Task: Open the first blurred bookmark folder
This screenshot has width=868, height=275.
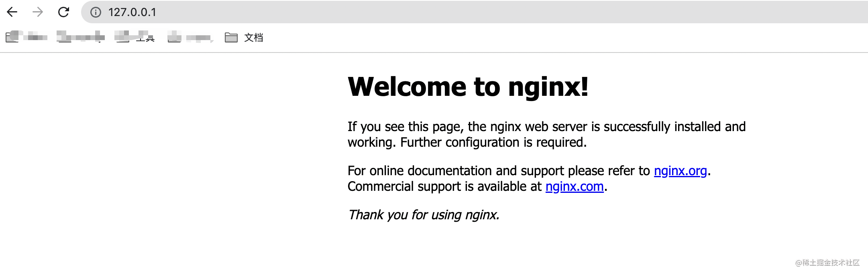Action: coord(26,37)
